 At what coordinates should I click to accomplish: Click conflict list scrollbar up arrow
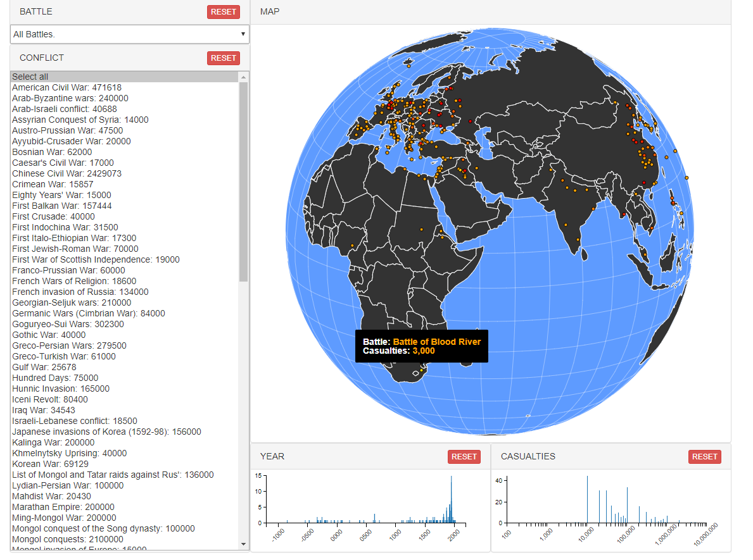[x=243, y=77]
